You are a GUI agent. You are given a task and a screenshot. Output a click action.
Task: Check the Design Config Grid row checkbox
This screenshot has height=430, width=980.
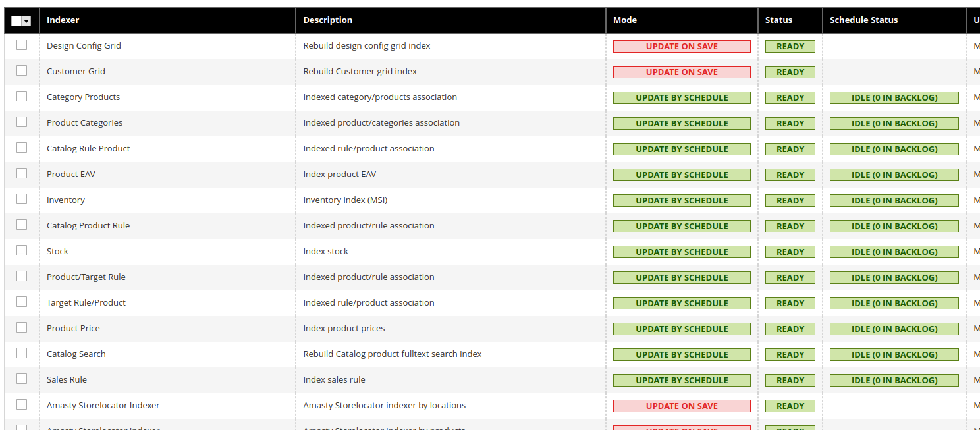[x=22, y=45]
